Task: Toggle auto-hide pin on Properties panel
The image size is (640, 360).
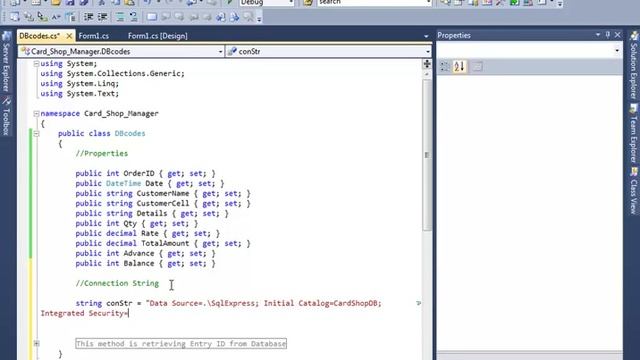Action: point(608,35)
